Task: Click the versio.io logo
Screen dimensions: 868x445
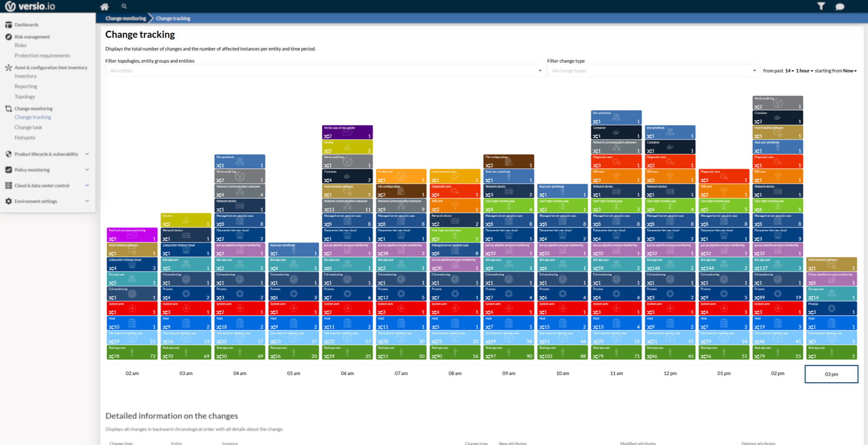Action: coord(30,7)
